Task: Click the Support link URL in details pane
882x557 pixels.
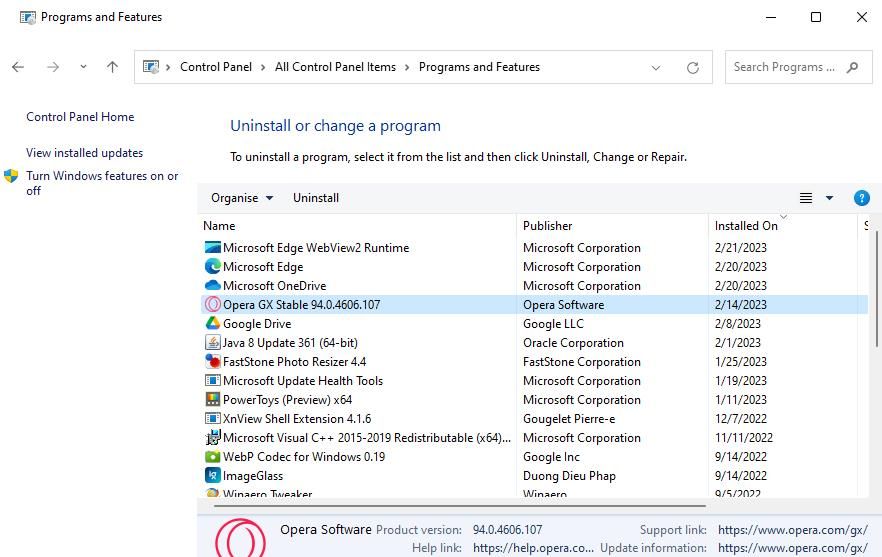Action: [x=793, y=530]
